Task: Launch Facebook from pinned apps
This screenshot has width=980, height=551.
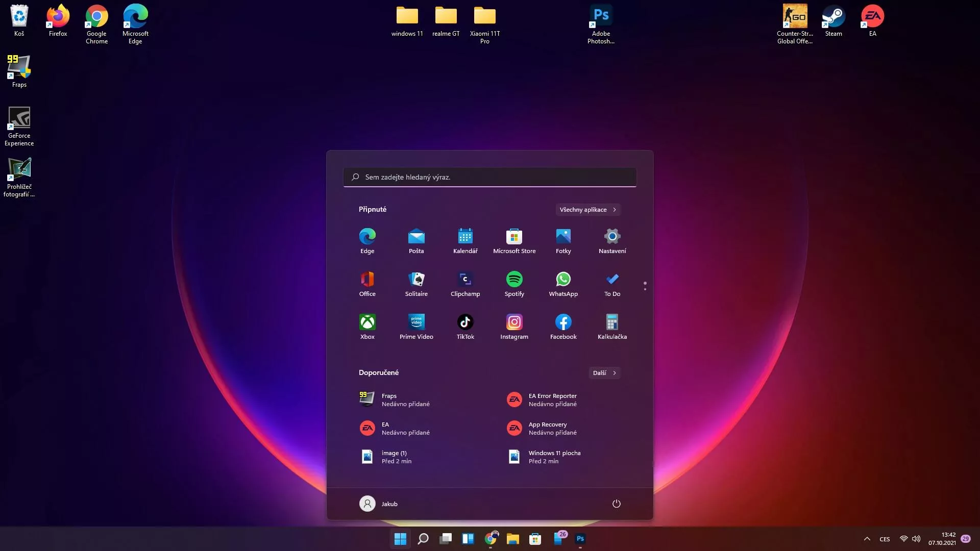Action: (x=563, y=327)
